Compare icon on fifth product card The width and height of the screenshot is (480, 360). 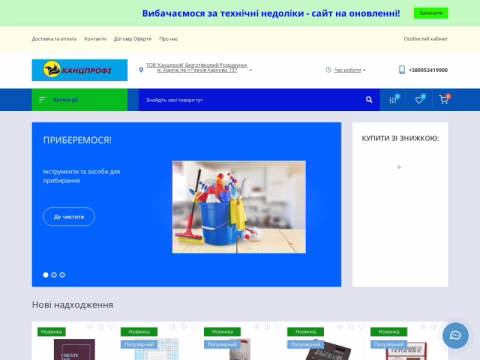click(433, 327)
